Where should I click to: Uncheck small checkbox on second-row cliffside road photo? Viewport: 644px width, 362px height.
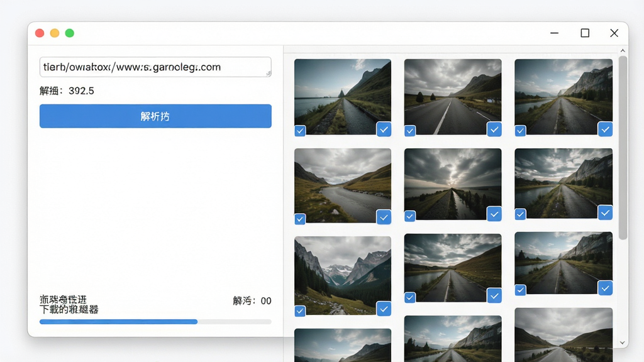tap(520, 215)
